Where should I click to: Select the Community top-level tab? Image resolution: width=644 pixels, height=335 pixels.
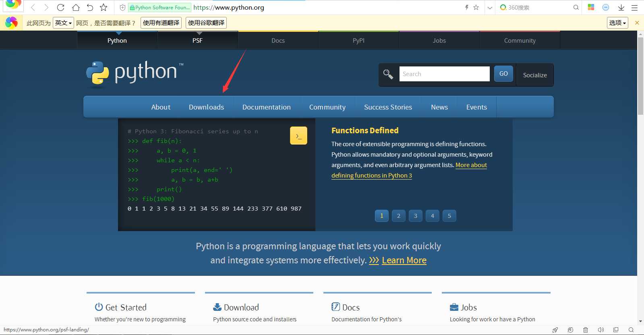coord(520,40)
